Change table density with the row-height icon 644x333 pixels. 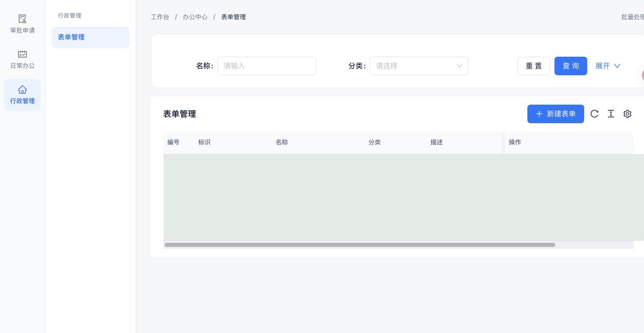pos(611,114)
